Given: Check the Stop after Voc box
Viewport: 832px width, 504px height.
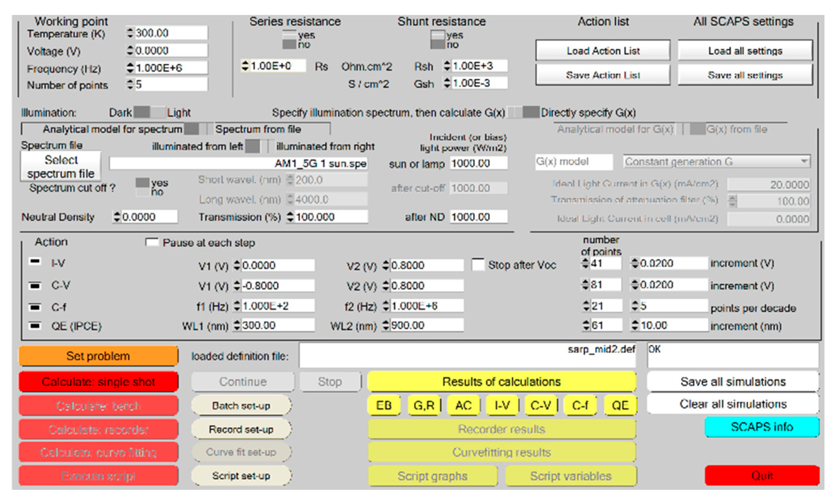Looking at the screenshot, I should (478, 265).
